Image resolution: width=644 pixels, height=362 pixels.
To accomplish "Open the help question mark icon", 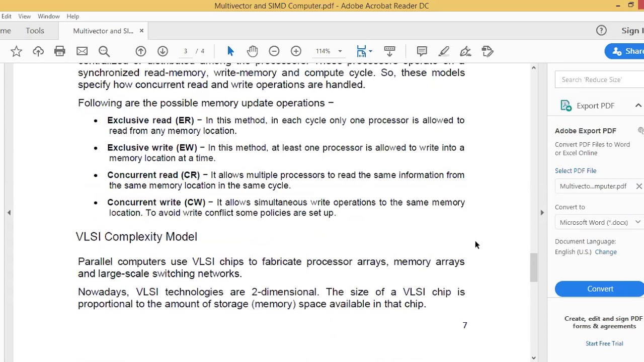I will coord(601,31).
